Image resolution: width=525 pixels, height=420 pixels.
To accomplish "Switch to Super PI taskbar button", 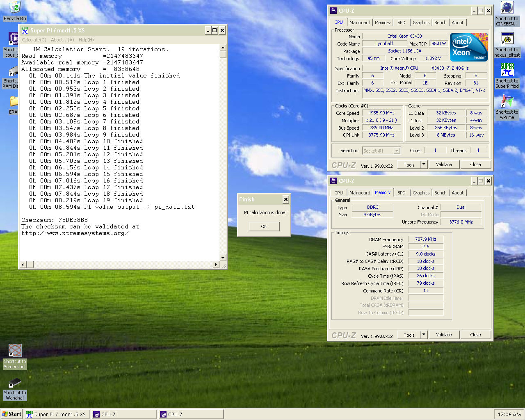I will pos(57,414).
